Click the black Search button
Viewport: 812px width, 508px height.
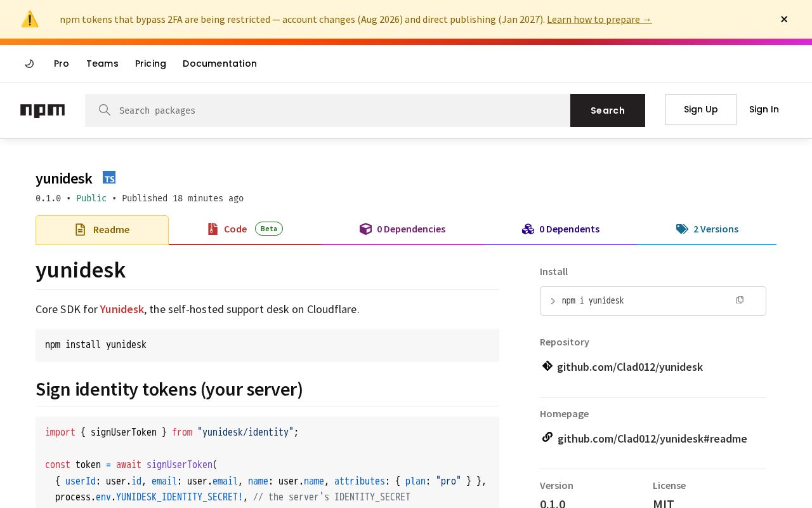point(608,110)
